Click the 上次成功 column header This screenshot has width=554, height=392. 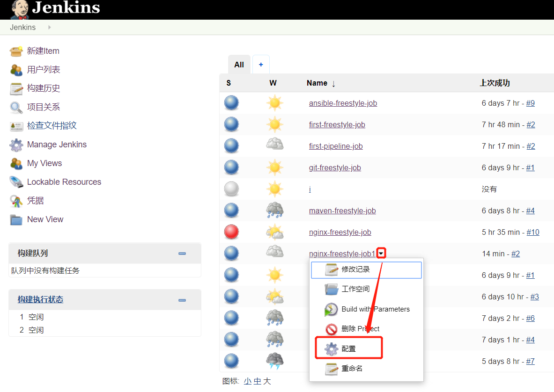[495, 83]
